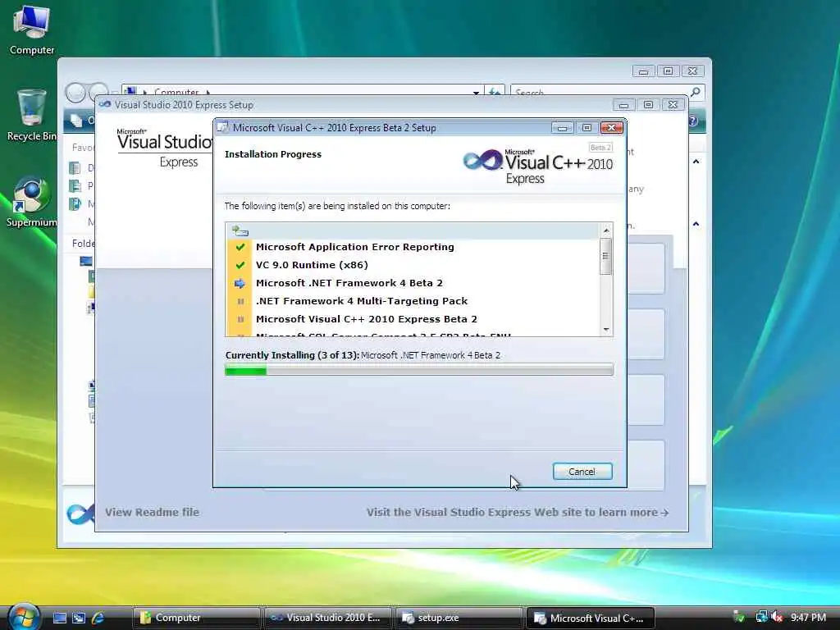840x630 pixels.
Task: Click the network tray icon
Action: pyautogui.click(x=761, y=618)
